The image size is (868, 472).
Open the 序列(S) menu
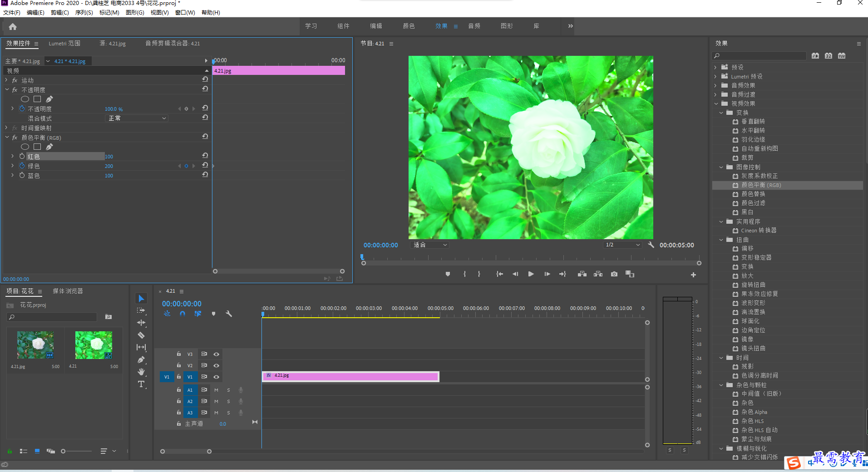coord(84,13)
